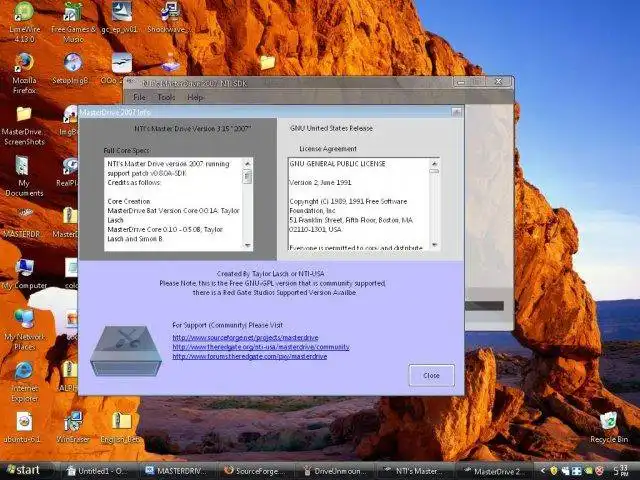Open Tools menu in NTI MasterDrive window
This screenshot has height=480, width=640.
click(x=166, y=97)
